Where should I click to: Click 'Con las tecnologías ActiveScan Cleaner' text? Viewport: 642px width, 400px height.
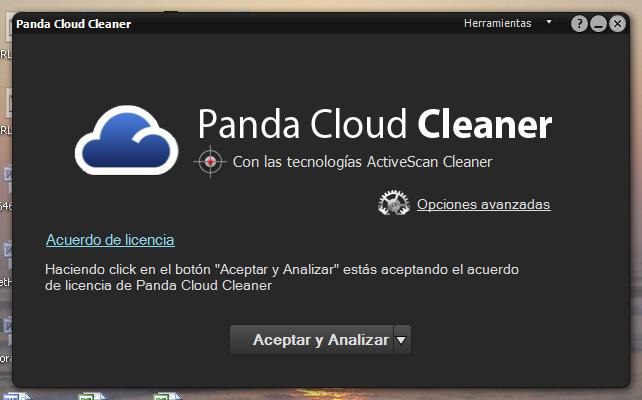pyautogui.click(x=362, y=162)
